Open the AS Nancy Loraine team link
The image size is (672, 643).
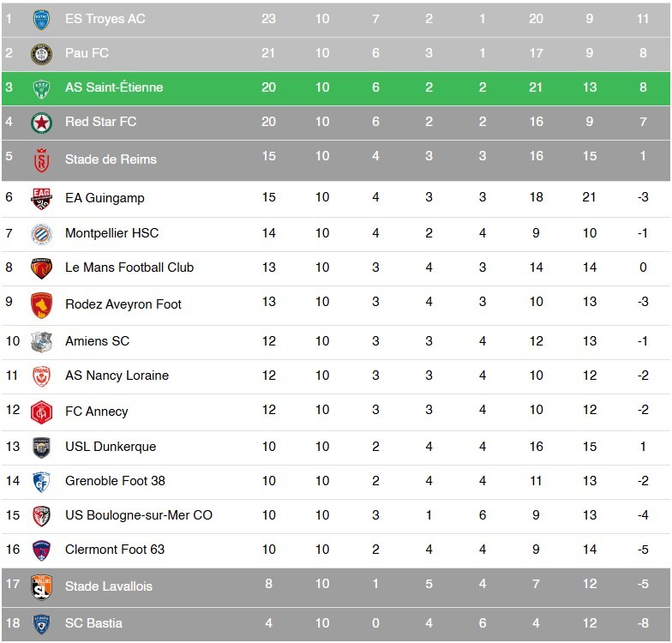tap(117, 376)
